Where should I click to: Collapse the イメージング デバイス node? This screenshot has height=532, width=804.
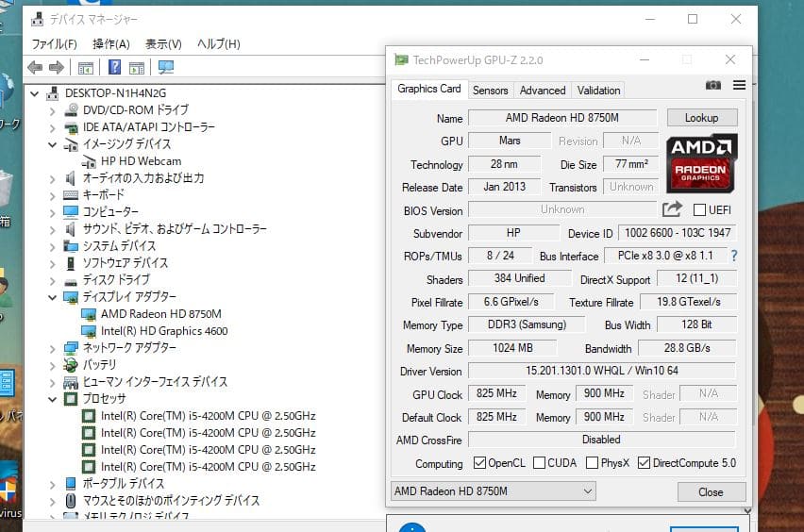[52, 144]
